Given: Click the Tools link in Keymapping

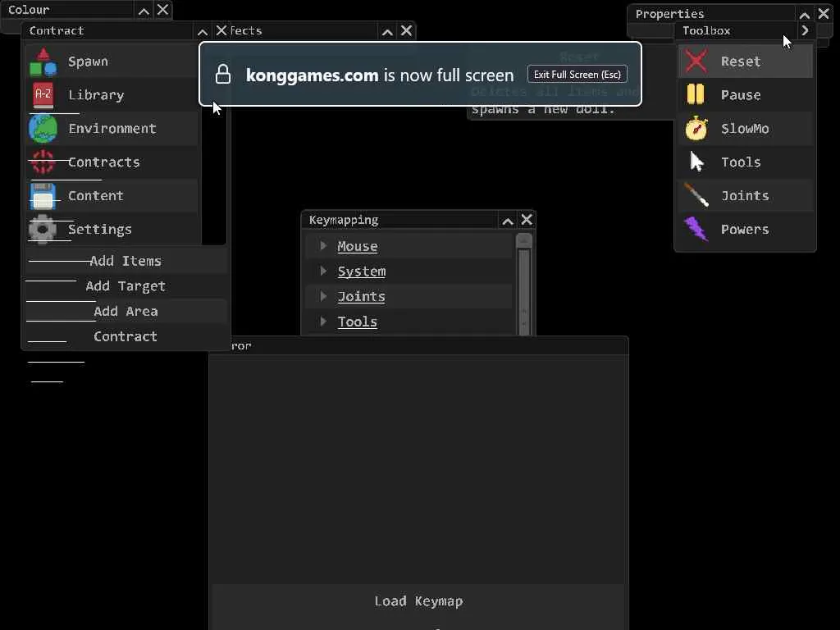Looking at the screenshot, I should point(358,322).
